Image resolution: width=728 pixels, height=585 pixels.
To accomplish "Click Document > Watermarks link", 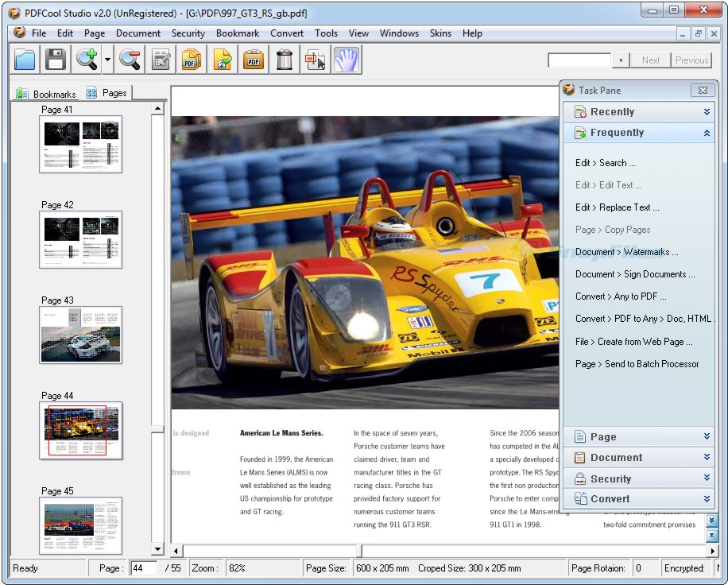I will pyautogui.click(x=626, y=252).
